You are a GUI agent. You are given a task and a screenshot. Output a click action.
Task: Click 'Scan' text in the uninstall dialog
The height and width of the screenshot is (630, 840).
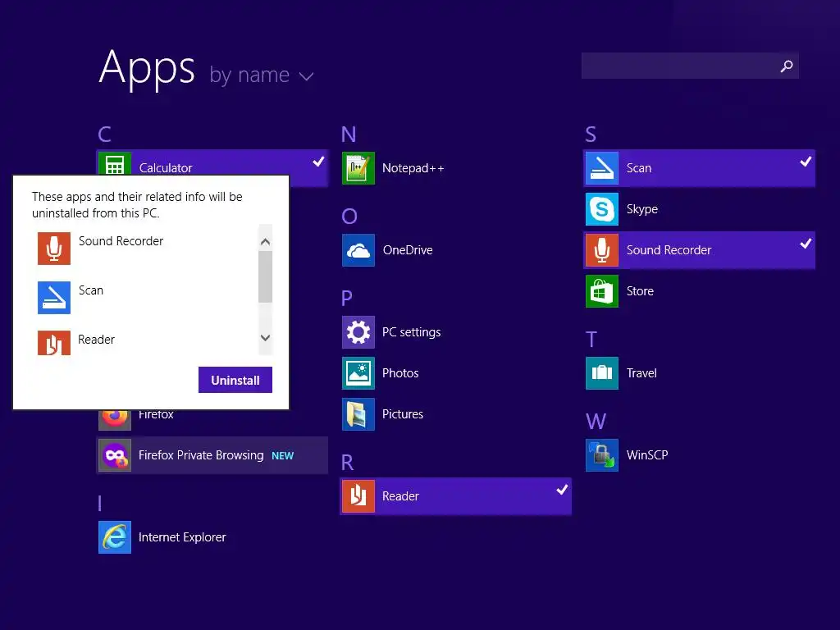pyautogui.click(x=91, y=290)
